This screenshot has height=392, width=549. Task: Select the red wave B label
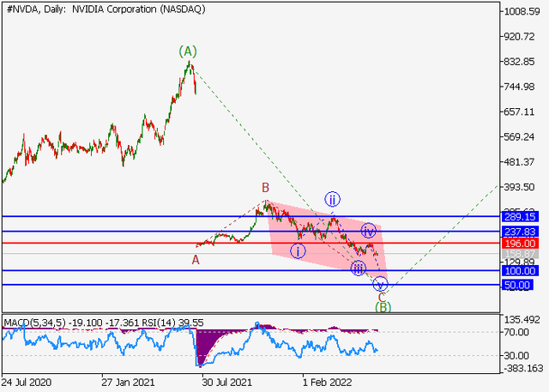coord(266,187)
